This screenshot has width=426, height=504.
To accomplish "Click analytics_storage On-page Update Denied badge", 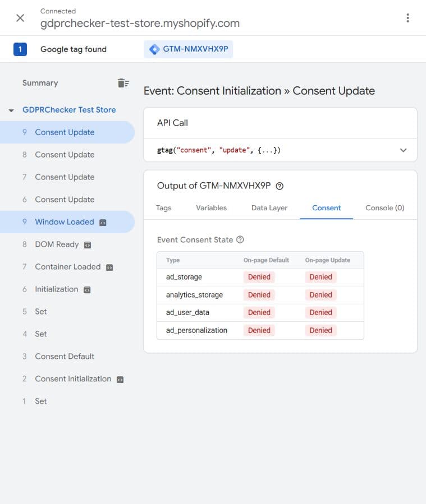I will (321, 295).
